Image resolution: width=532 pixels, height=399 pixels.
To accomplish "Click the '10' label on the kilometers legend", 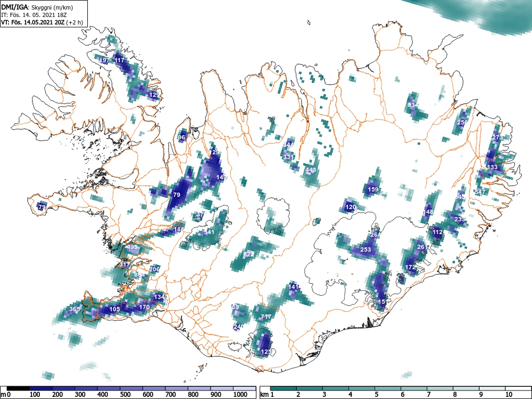I will [x=509, y=395].
